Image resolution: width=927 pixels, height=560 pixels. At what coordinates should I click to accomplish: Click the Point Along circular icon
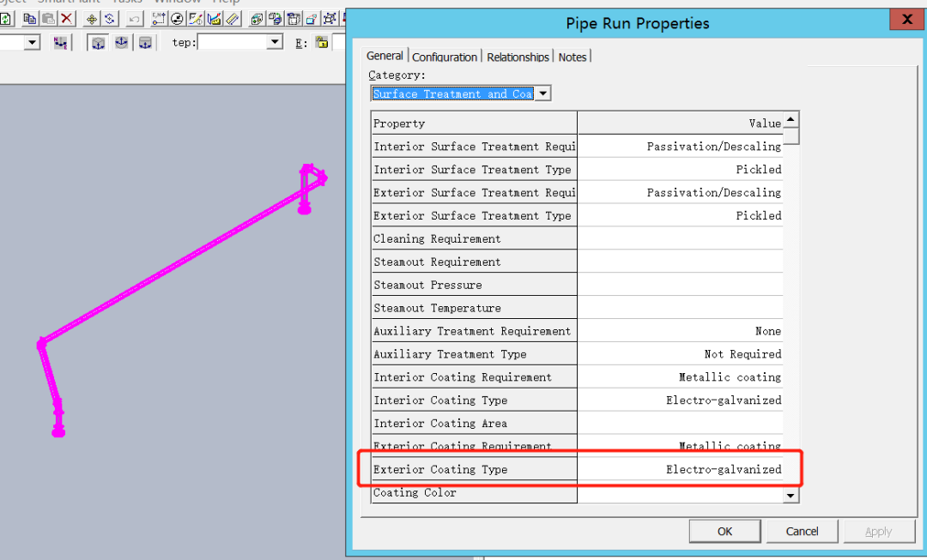pyautogui.click(x=177, y=19)
